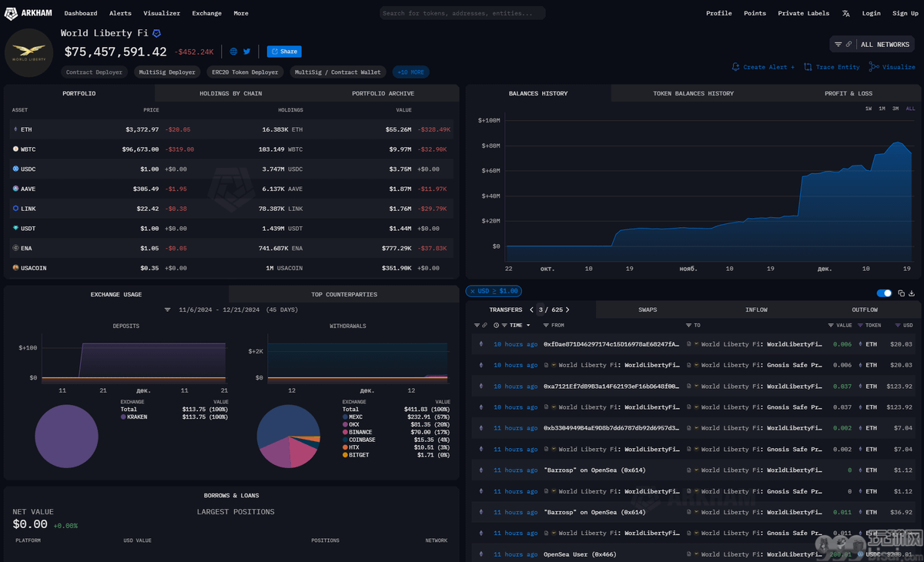Go to next transfers page arrow
This screenshot has width=924, height=562.
click(x=567, y=309)
